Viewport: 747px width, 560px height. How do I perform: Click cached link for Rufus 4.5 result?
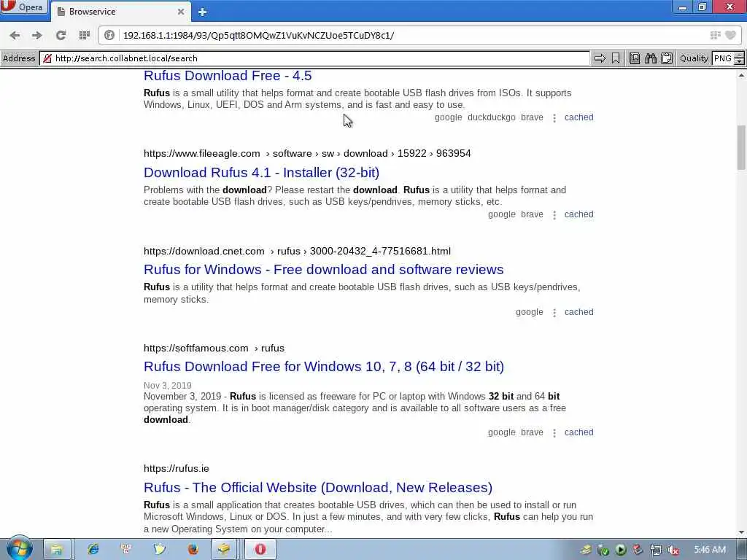578,117
